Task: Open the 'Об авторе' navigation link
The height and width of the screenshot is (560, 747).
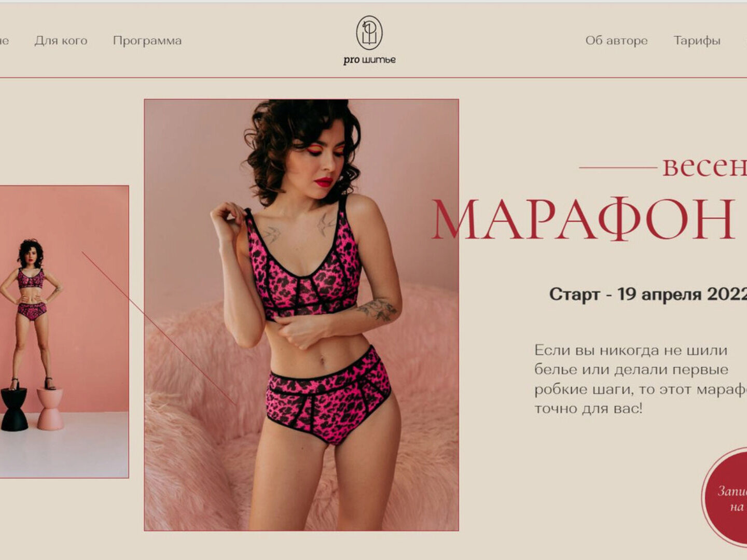Action: 616,40
